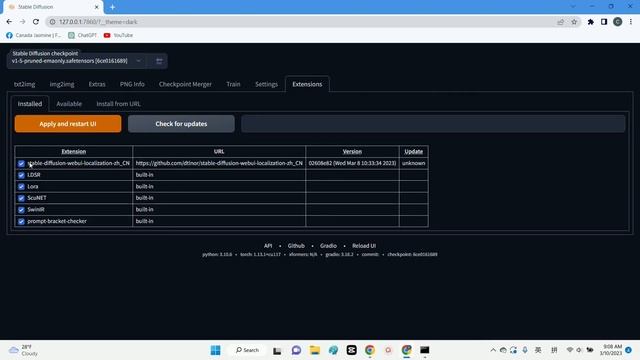Click the share page icon in address bar
Image resolution: width=640 pixels, height=360 pixels.
click(560, 22)
